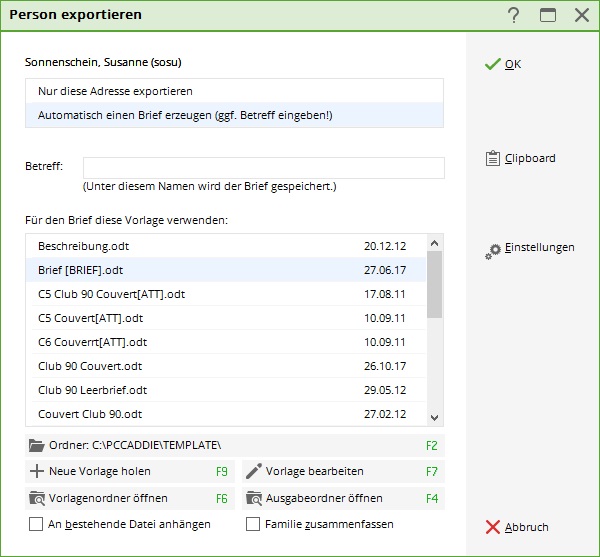
Task: Select Beschreibung.odt template
Action: click(84, 246)
